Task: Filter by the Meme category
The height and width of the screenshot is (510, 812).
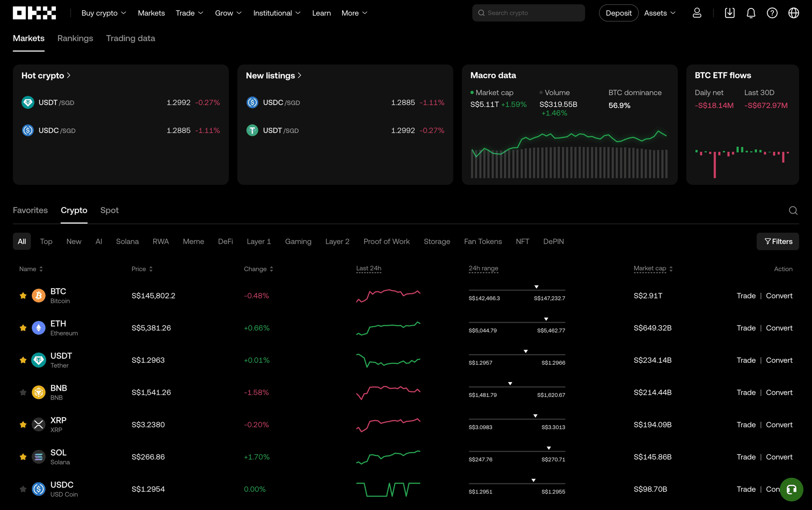Action: [193, 241]
